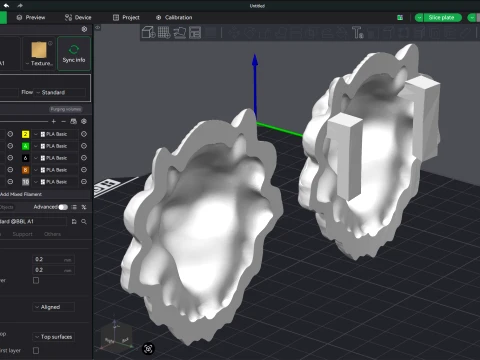The image size is (480, 360).
Task: Open printer settings gear at panel top
Action: tap(84, 29)
